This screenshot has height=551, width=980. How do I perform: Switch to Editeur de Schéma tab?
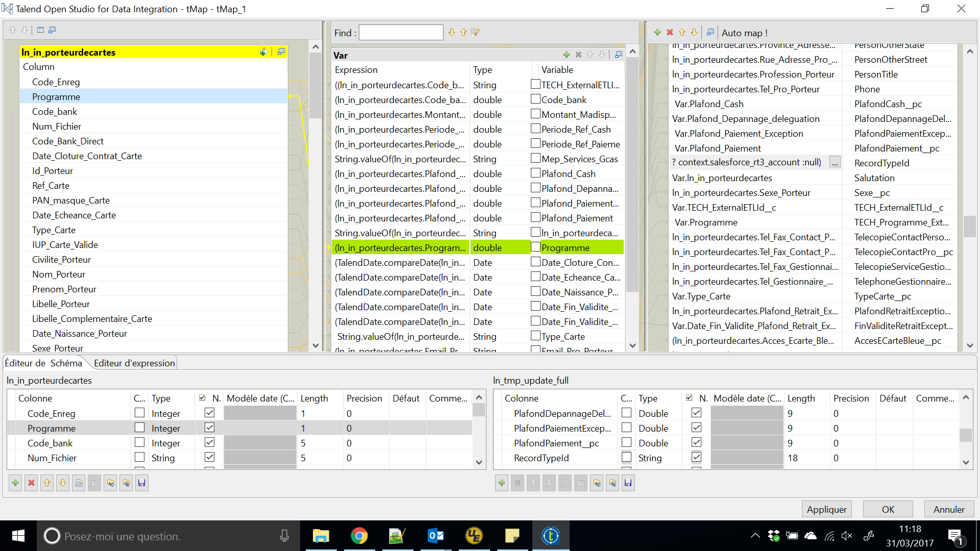(x=43, y=363)
